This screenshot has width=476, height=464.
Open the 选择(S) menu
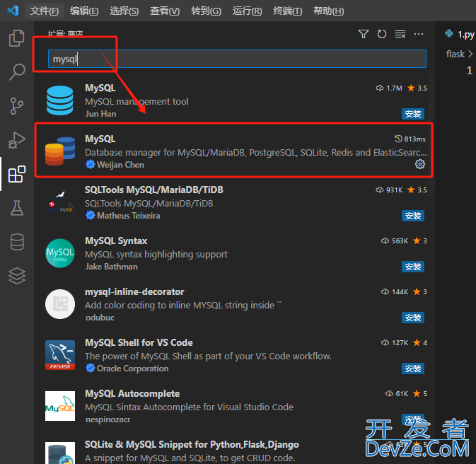tap(124, 11)
